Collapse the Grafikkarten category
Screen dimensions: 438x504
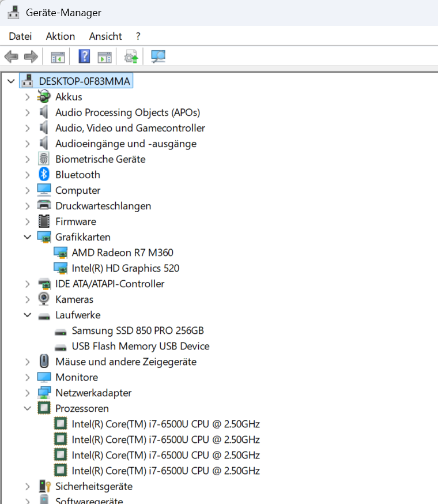tap(28, 237)
